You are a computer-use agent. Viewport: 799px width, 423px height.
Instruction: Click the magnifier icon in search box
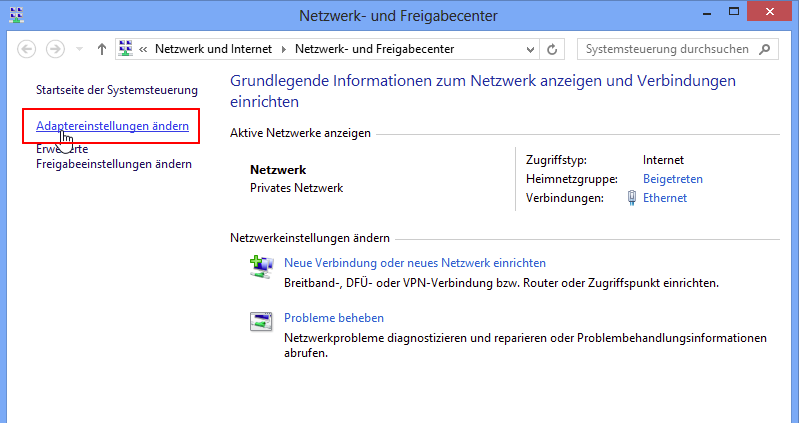765,49
